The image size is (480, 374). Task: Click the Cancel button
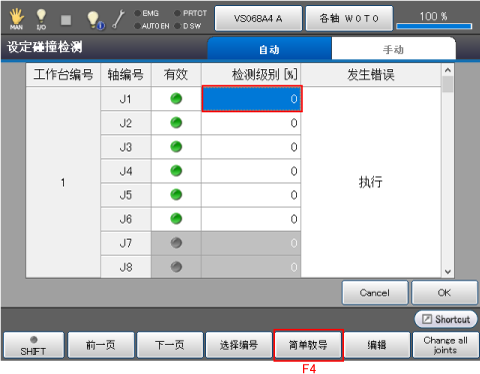(375, 293)
